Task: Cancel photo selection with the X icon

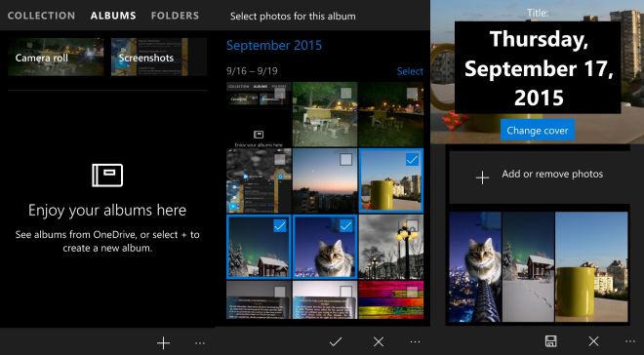Action: (379, 341)
